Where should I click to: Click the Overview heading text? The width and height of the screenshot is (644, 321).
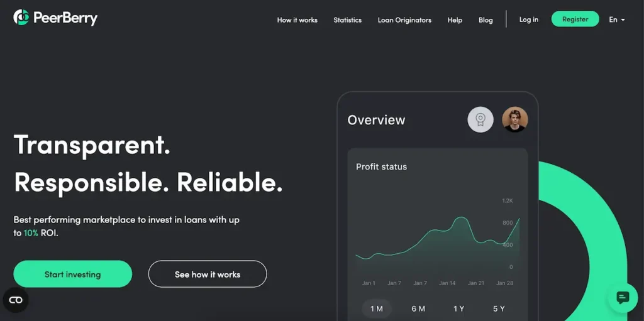[x=376, y=120]
